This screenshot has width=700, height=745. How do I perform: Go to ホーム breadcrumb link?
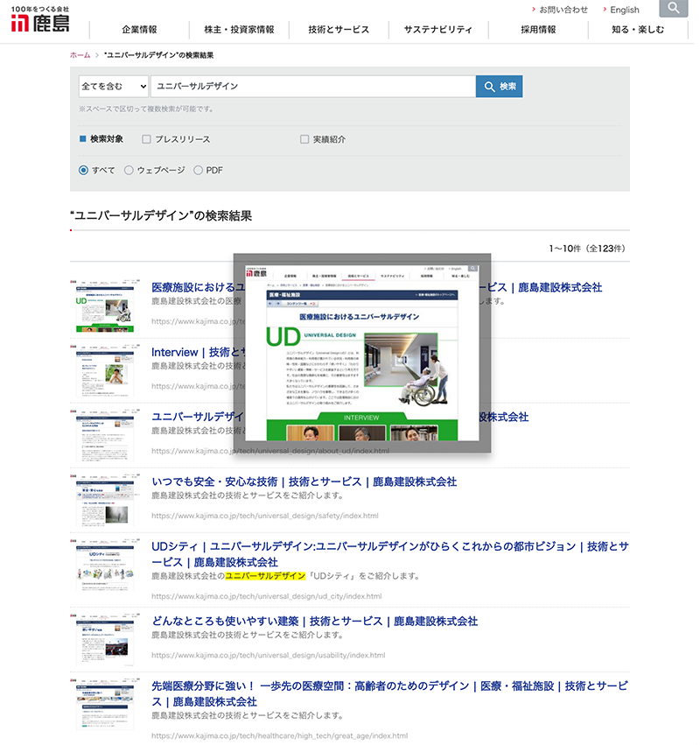pos(80,55)
